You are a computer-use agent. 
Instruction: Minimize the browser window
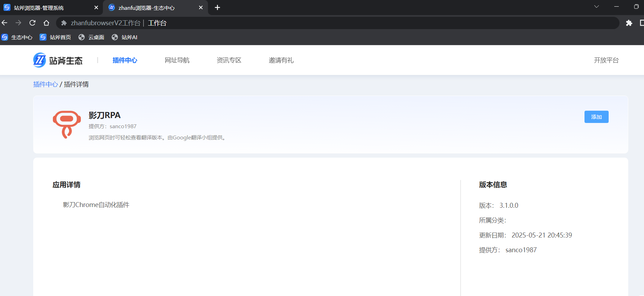pyautogui.click(x=616, y=7)
